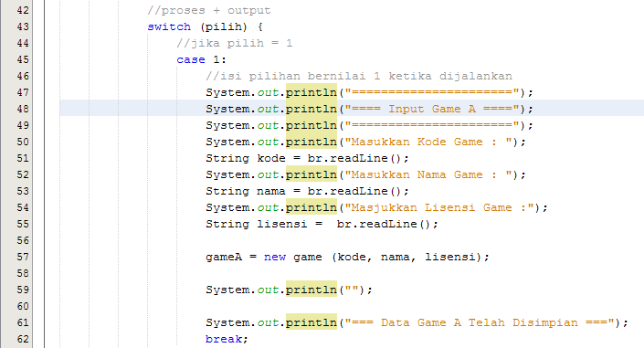Click line number 48 in the gutter
Image resolution: width=644 pixels, height=348 pixels.
[x=23, y=109]
